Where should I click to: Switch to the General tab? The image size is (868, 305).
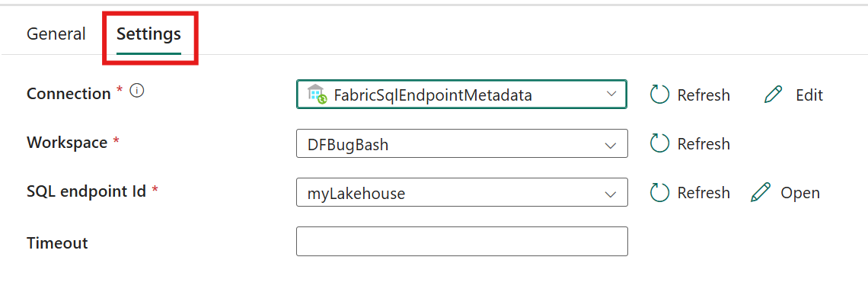tap(56, 34)
